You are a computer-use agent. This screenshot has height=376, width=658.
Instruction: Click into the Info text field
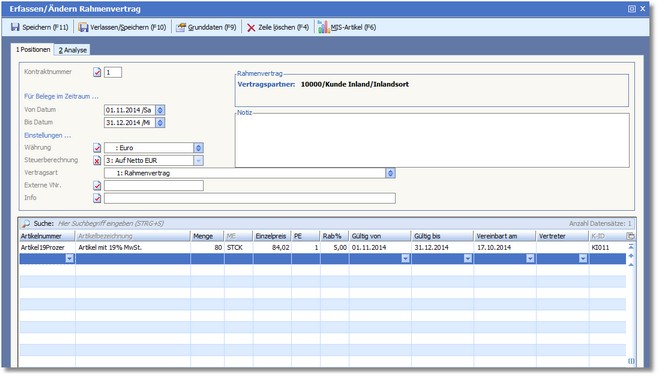click(x=250, y=198)
